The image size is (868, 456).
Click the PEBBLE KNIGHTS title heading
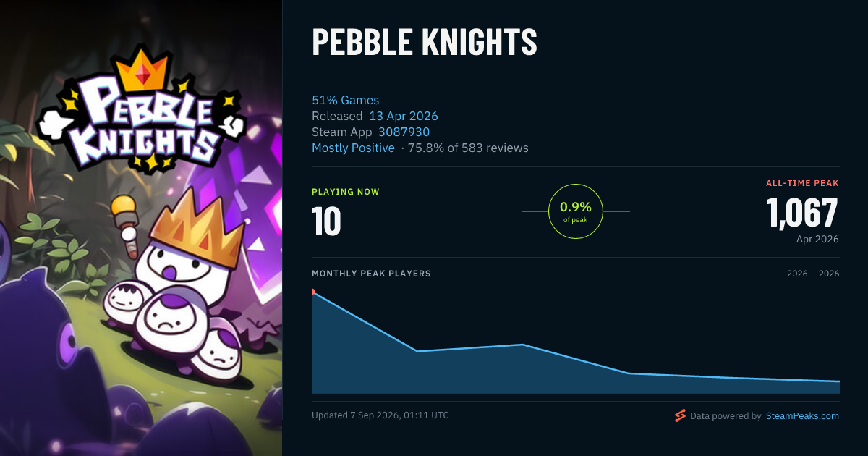(425, 43)
